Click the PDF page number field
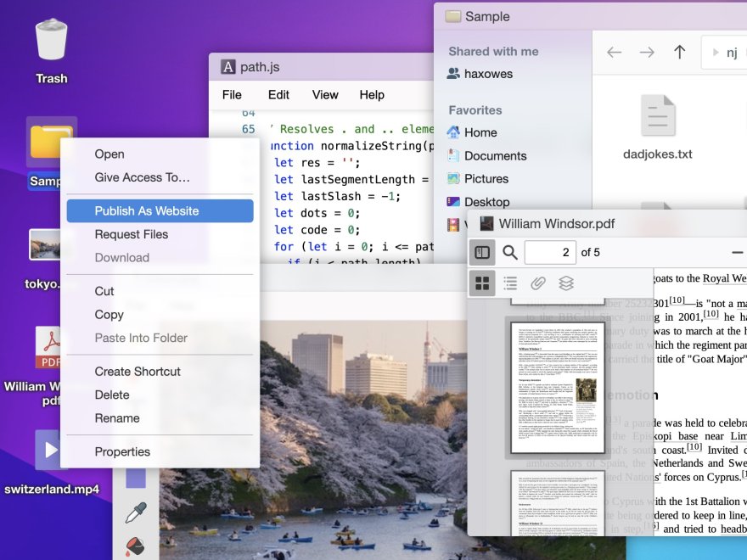747x560 pixels. pyautogui.click(x=549, y=253)
